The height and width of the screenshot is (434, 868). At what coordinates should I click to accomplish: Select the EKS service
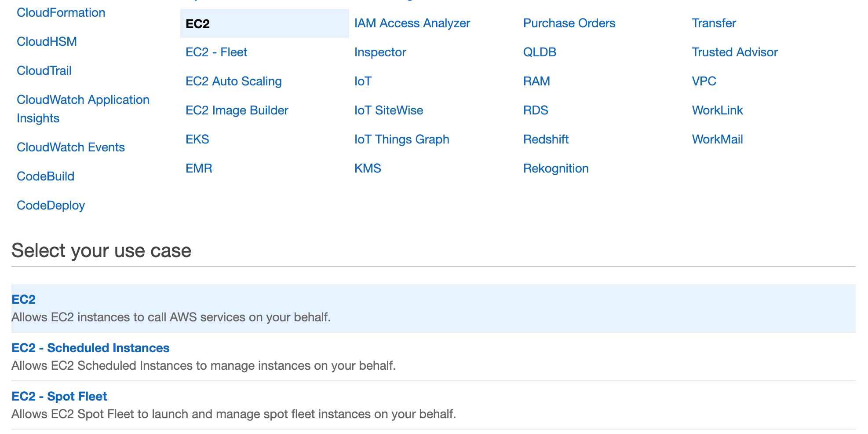click(x=197, y=139)
